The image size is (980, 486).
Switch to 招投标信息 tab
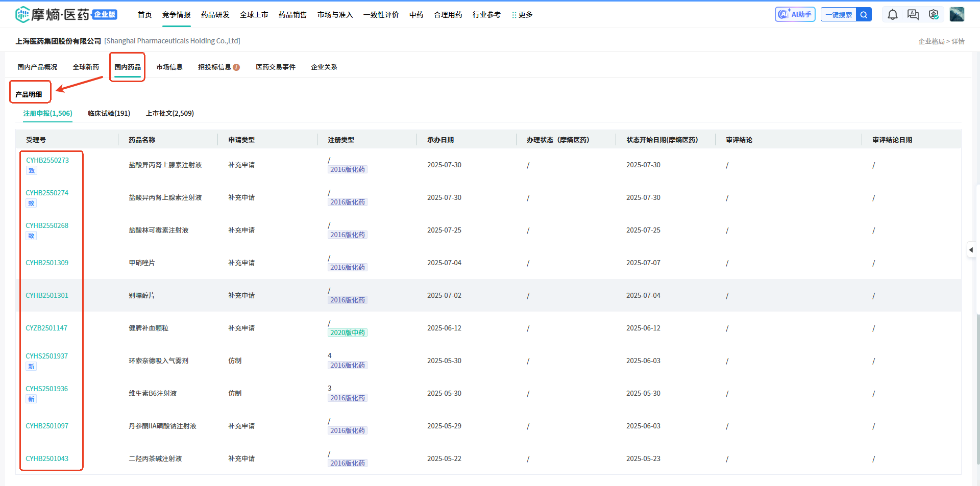tap(214, 67)
